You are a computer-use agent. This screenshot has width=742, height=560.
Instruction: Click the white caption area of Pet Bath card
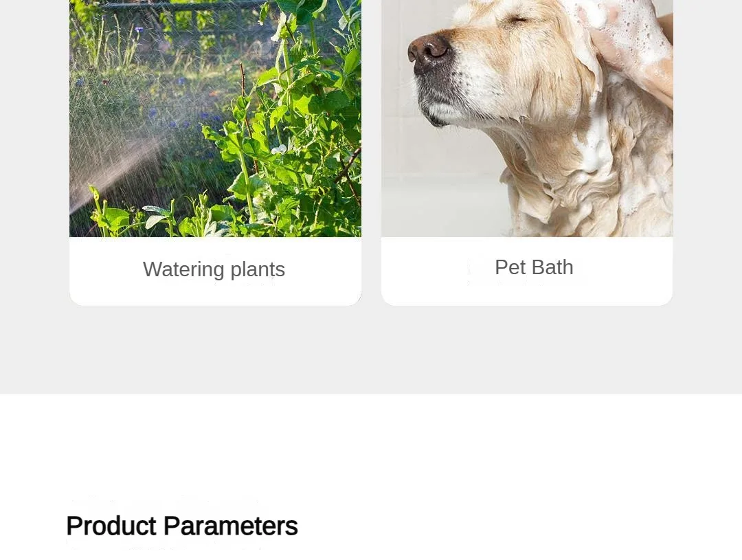[527, 271]
